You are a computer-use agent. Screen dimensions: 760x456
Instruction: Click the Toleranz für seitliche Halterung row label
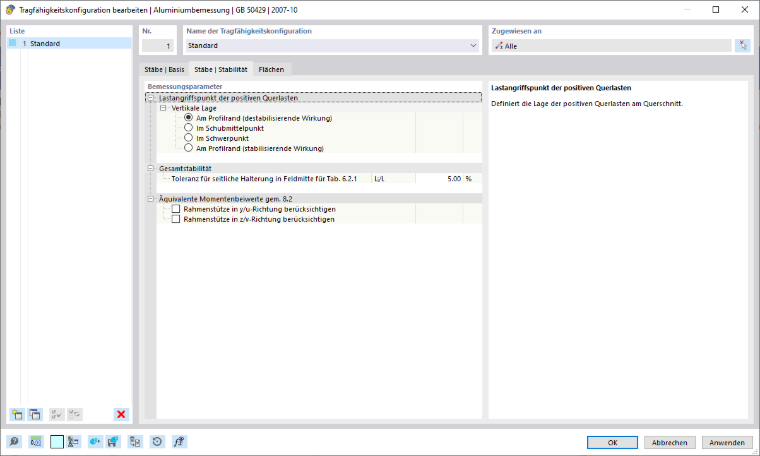(264, 178)
